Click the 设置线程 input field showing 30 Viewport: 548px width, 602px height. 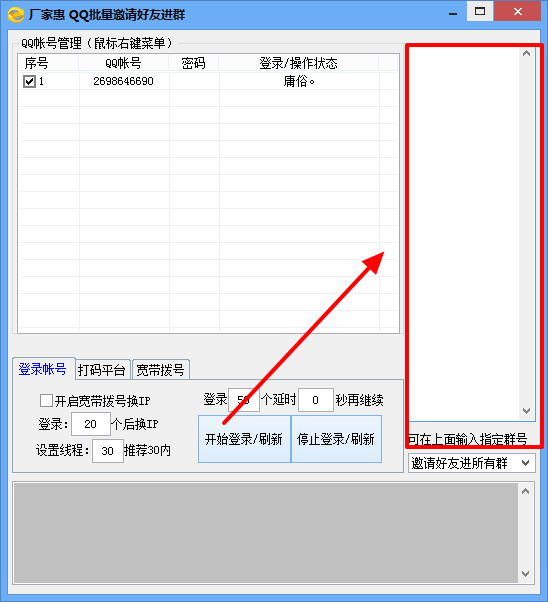[108, 451]
